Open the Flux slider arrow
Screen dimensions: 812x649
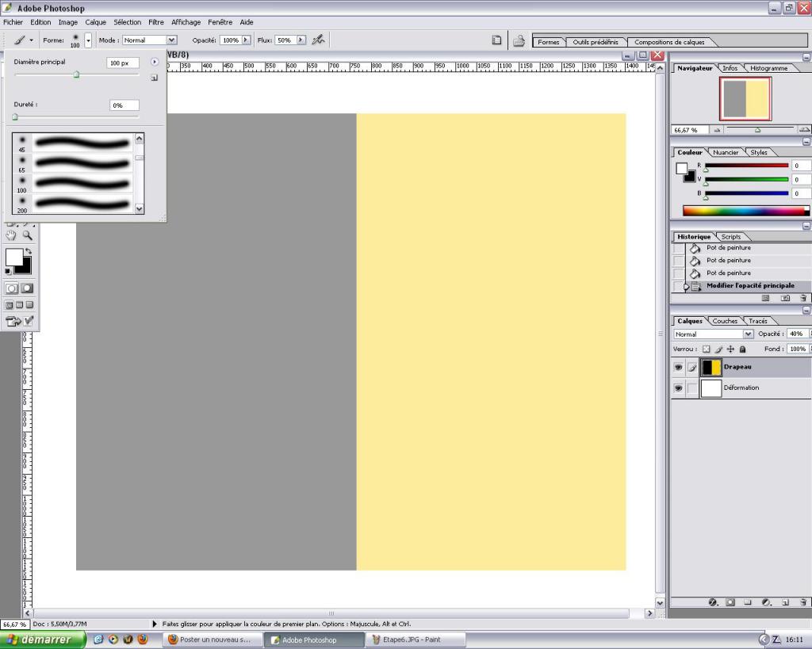(301, 40)
